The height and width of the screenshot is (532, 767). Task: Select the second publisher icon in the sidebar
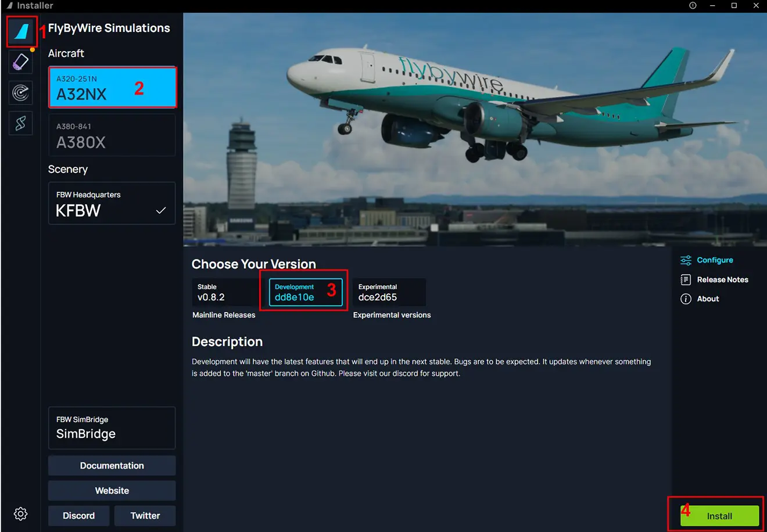[x=20, y=62]
